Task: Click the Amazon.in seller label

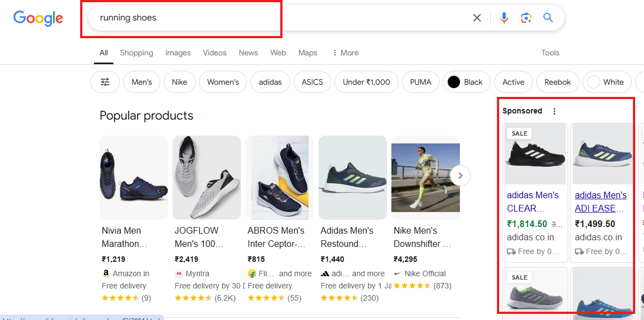Action: (131, 273)
